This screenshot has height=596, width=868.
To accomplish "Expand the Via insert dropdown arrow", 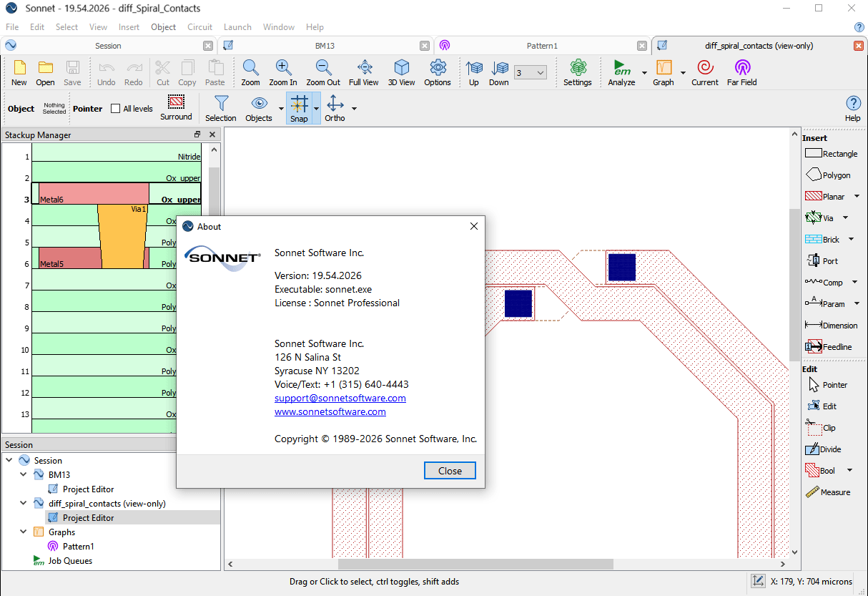I will 845,218.
